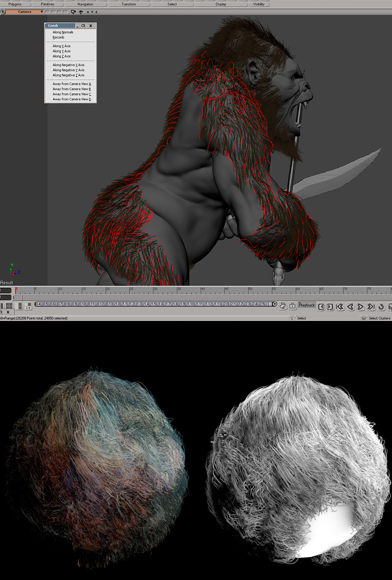Click the Y axis letter in viewport bar
The width and height of the screenshot is (392, 580).
click(x=92, y=12)
